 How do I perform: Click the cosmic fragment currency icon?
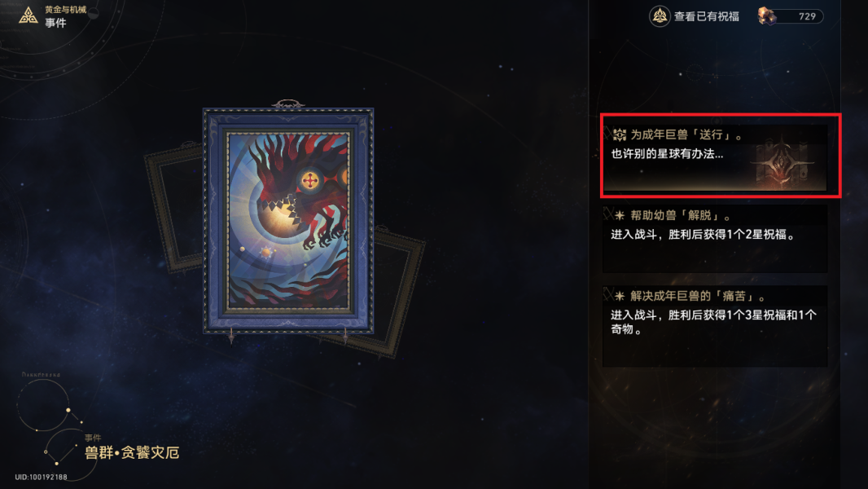(767, 16)
